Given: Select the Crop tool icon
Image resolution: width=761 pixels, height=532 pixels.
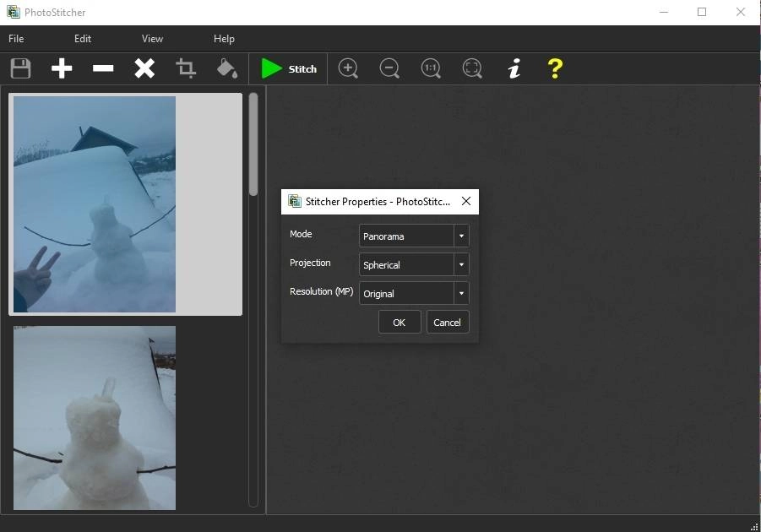Looking at the screenshot, I should [186, 68].
